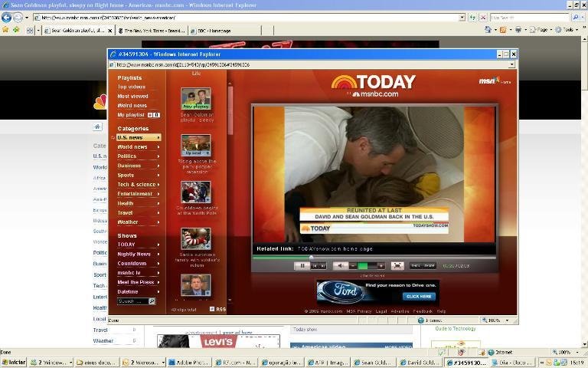Open MSN Privacy footer link
The width and height of the screenshot is (588, 368).
(359, 311)
